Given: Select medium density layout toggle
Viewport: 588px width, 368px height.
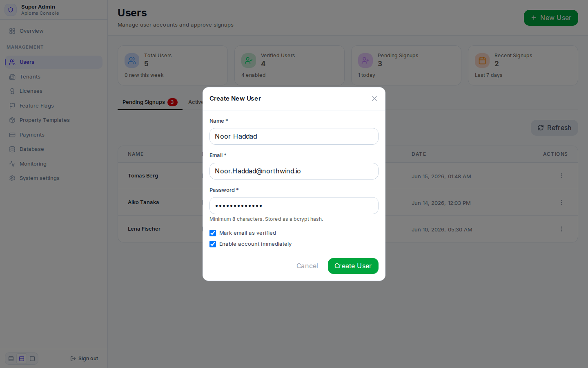Looking at the screenshot, I should tap(22, 359).
